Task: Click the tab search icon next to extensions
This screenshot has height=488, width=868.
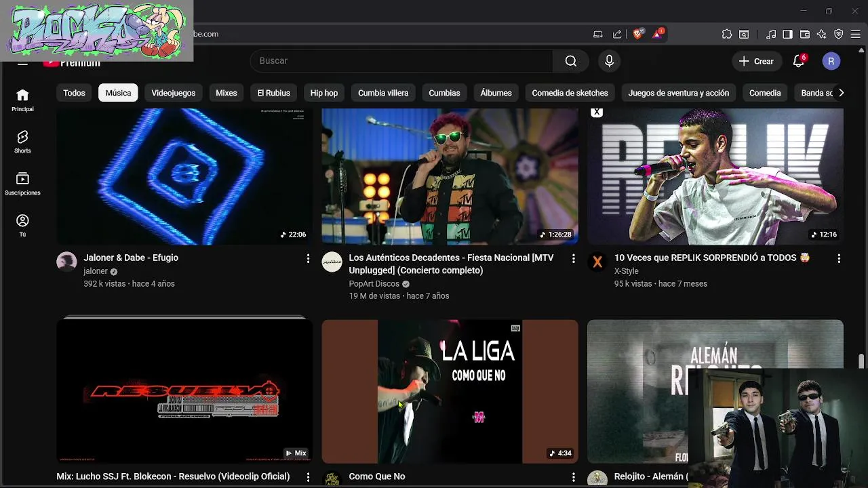Action: (x=744, y=34)
